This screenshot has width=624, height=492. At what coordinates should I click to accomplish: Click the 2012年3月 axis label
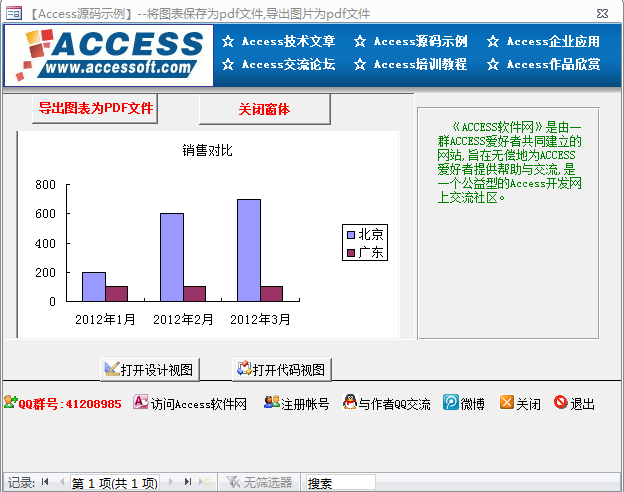click(x=260, y=319)
